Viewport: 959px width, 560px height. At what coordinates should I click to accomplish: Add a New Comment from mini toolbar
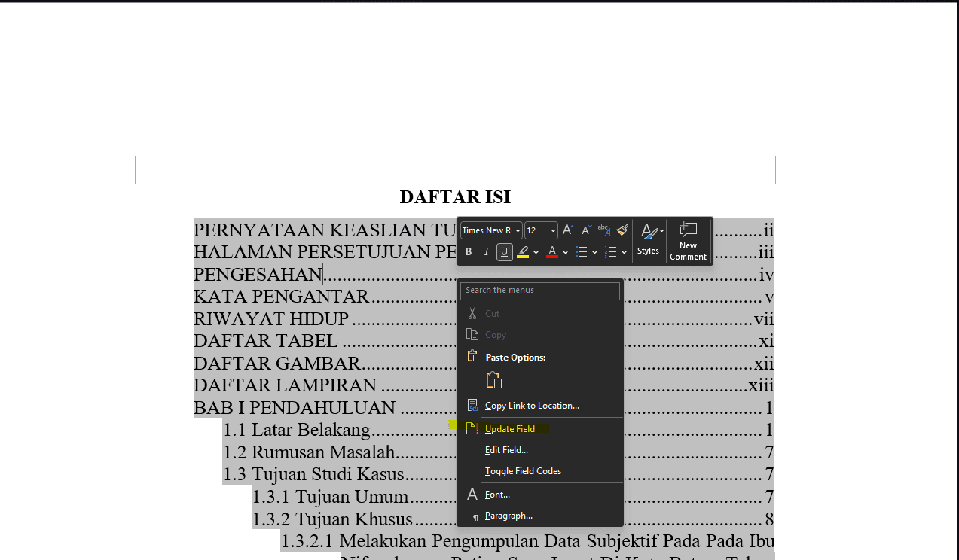688,240
